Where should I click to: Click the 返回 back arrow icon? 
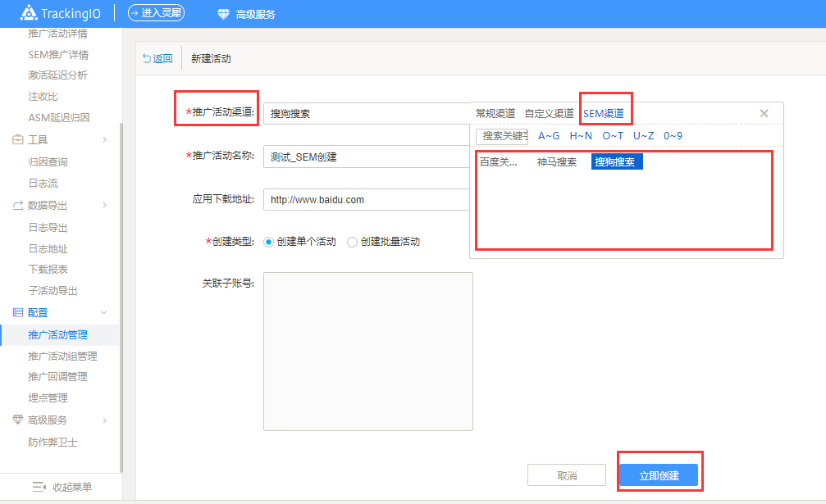(x=147, y=59)
